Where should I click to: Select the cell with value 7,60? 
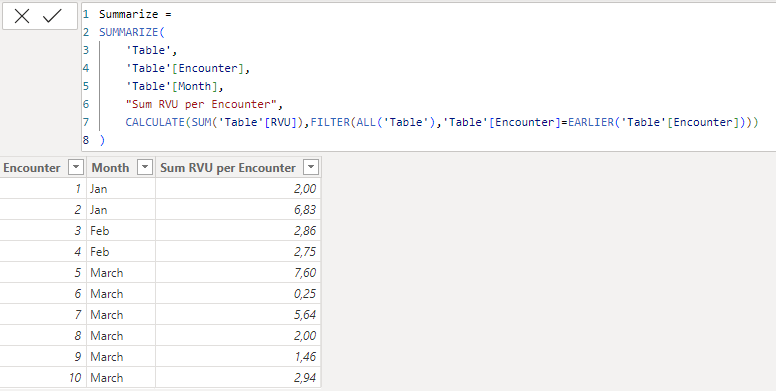point(239,273)
